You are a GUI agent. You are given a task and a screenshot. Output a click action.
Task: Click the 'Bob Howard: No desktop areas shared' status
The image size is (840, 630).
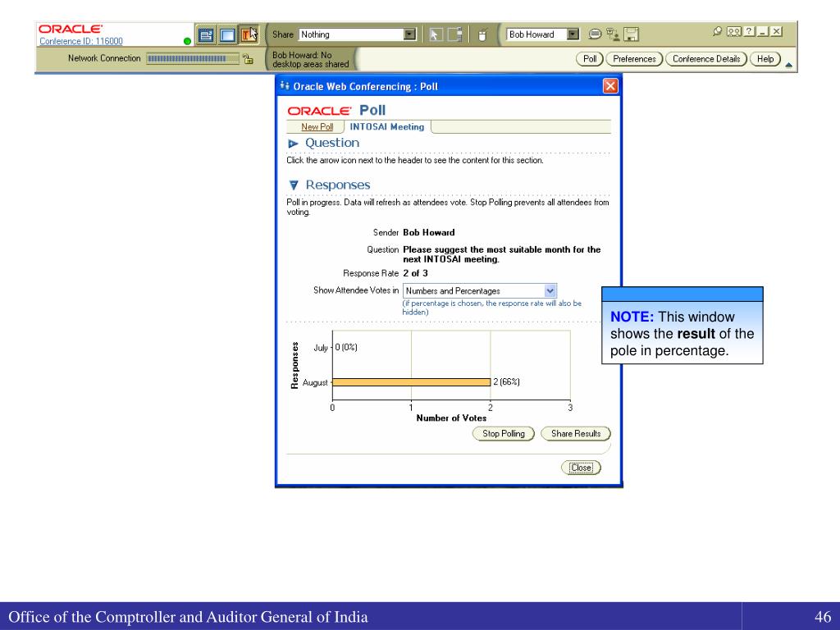(311, 59)
